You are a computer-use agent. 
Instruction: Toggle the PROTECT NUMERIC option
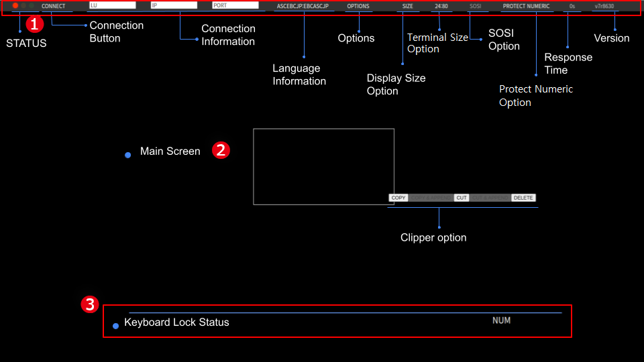pos(526,6)
